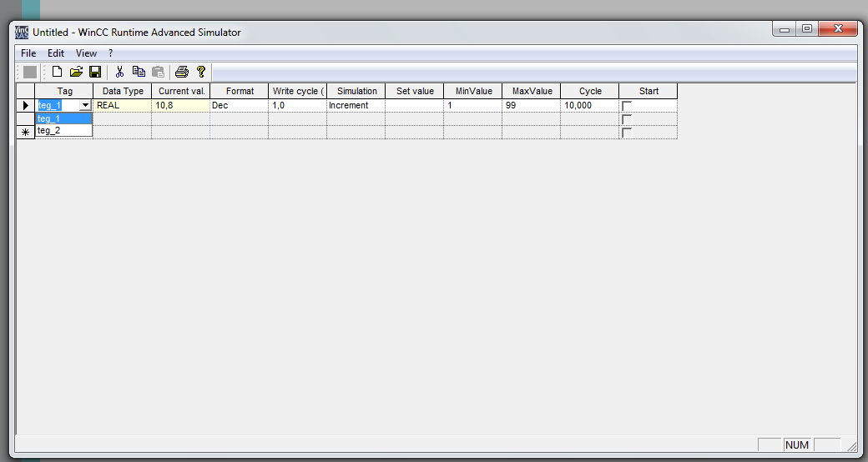Click the Data Type column header
868x462 pixels.
pyautogui.click(x=123, y=91)
